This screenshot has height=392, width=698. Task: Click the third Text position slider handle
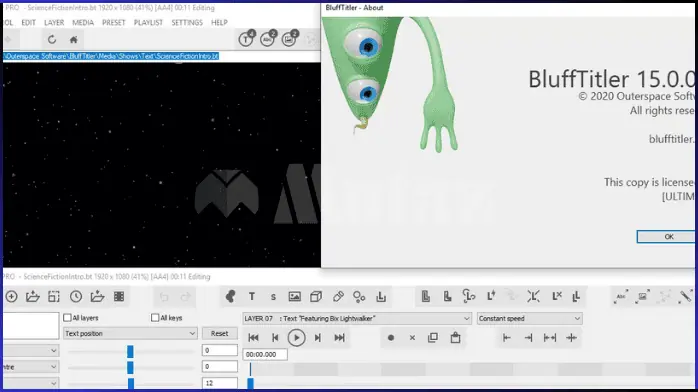(x=131, y=383)
